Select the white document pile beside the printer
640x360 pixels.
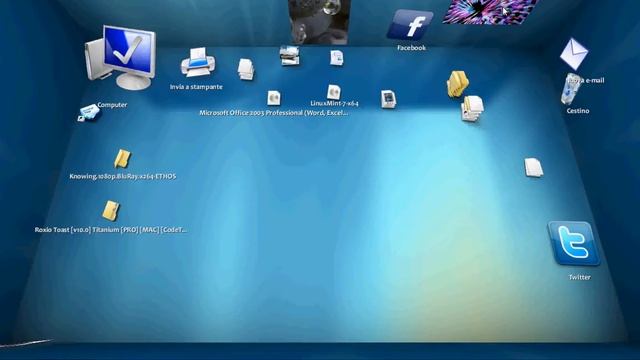point(246,69)
